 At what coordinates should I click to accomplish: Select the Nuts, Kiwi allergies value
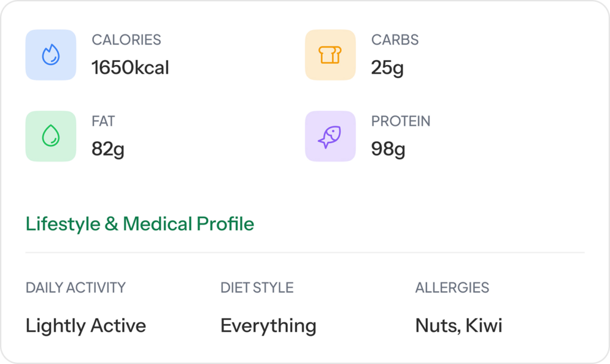coord(459,326)
